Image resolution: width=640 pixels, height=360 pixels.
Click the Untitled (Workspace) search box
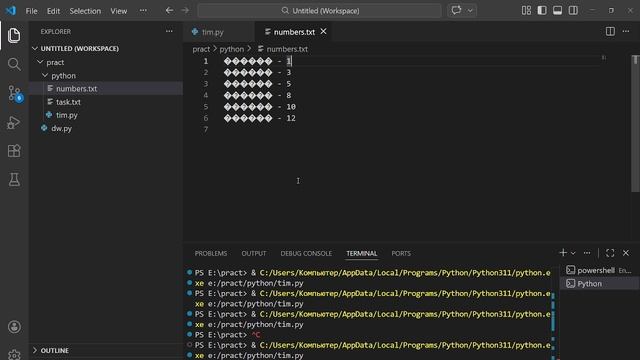(x=320, y=11)
